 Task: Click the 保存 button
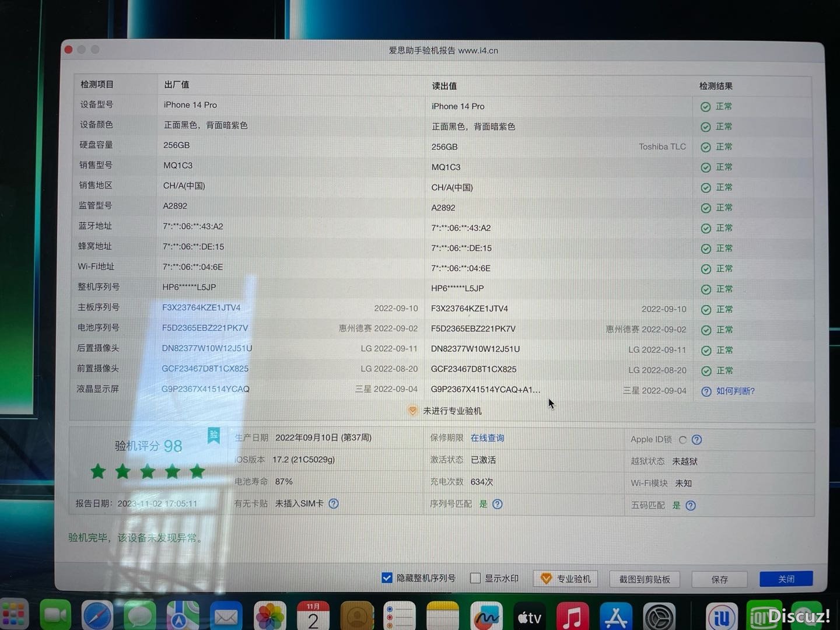[x=720, y=579]
